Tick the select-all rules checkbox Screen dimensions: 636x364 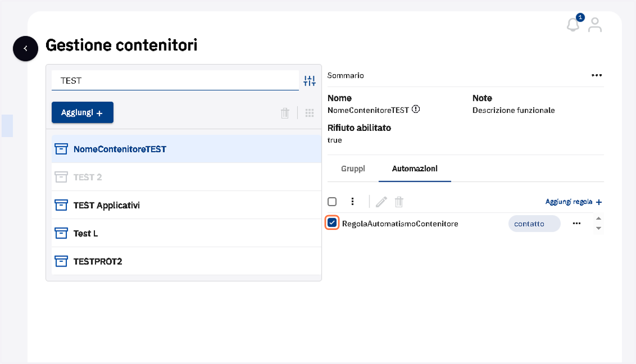(x=332, y=201)
